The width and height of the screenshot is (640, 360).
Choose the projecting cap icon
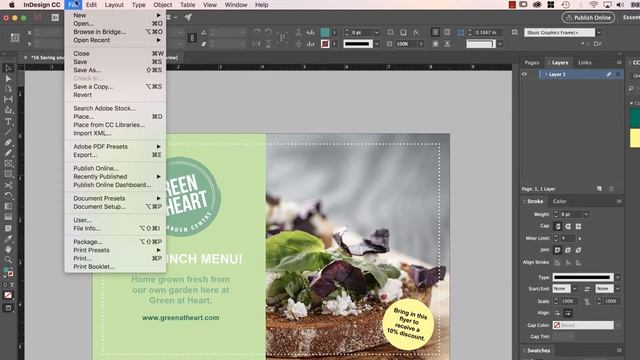[578, 226]
